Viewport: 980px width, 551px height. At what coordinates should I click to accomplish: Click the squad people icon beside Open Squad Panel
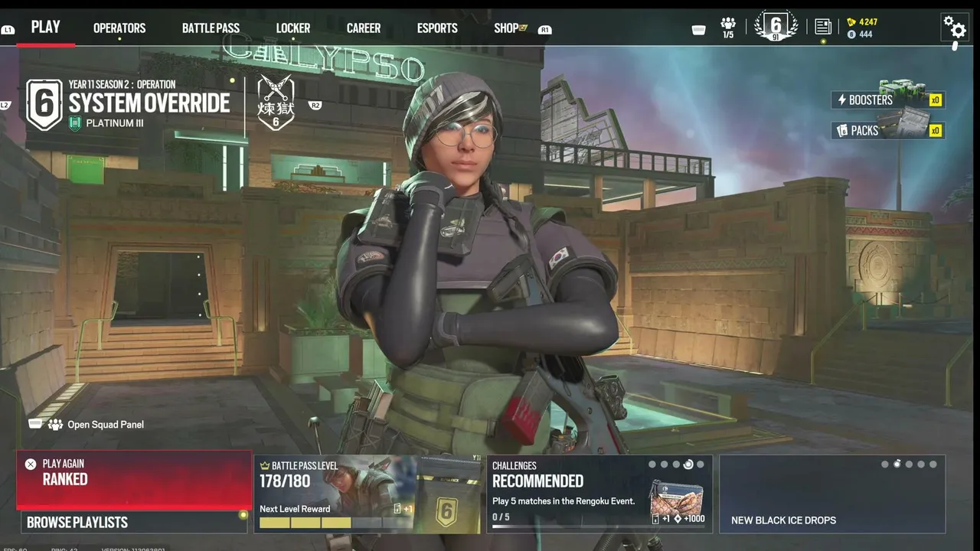coord(55,425)
